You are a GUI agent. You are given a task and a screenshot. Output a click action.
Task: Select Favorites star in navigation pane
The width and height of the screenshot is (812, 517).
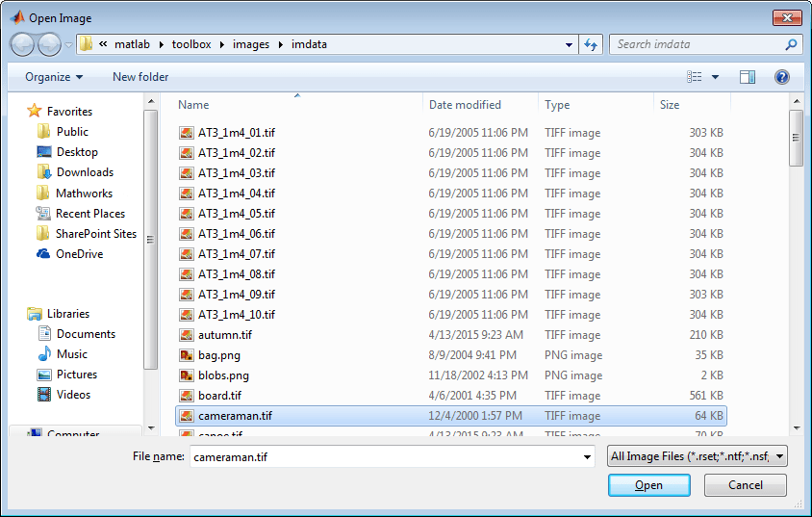pyautogui.click(x=35, y=111)
